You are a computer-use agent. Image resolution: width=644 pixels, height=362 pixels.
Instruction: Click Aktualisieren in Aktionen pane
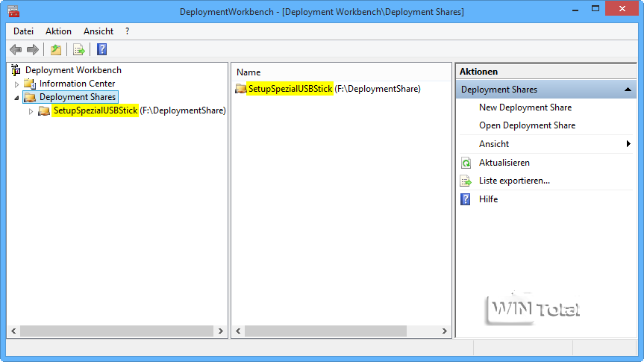[504, 163]
